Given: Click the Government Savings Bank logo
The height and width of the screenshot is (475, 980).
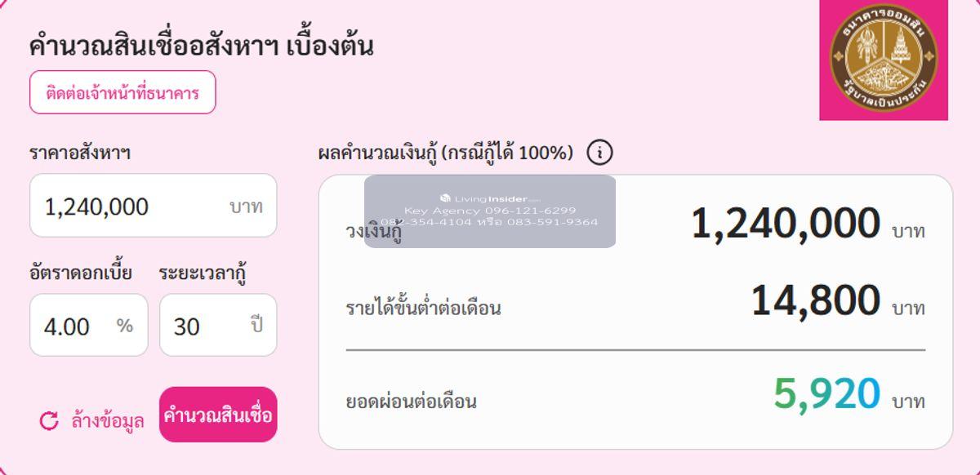Looking at the screenshot, I should [884, 59].
